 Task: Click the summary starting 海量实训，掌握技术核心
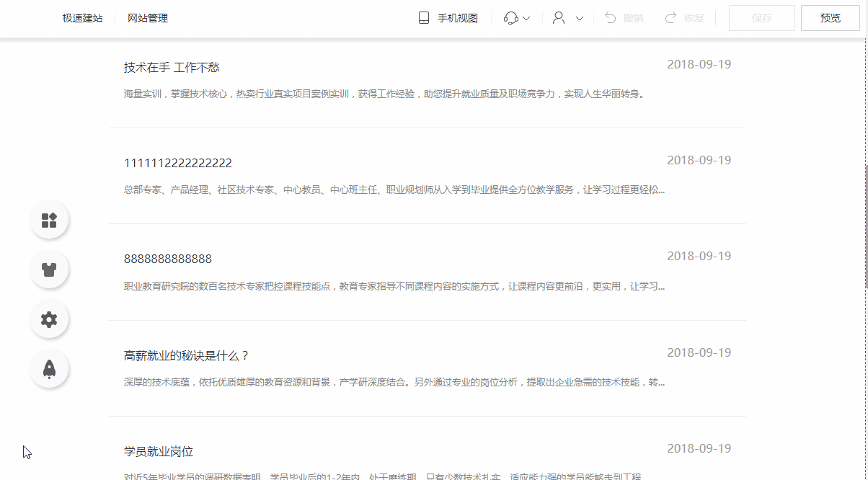tap(384, 94)
